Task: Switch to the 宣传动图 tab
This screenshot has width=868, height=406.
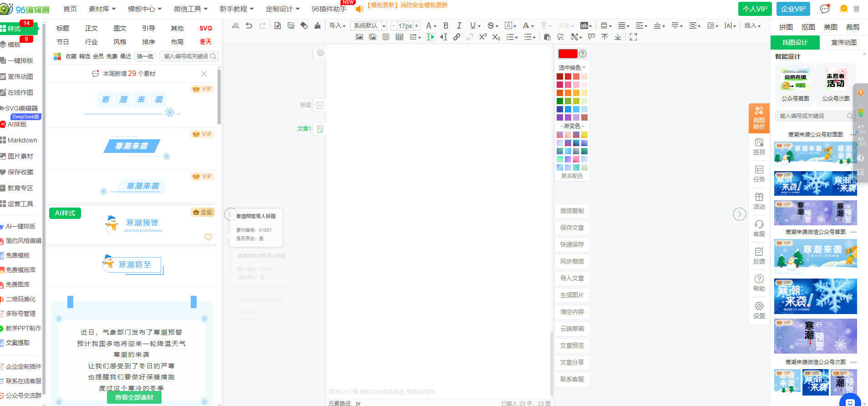Action: (844, 42)
